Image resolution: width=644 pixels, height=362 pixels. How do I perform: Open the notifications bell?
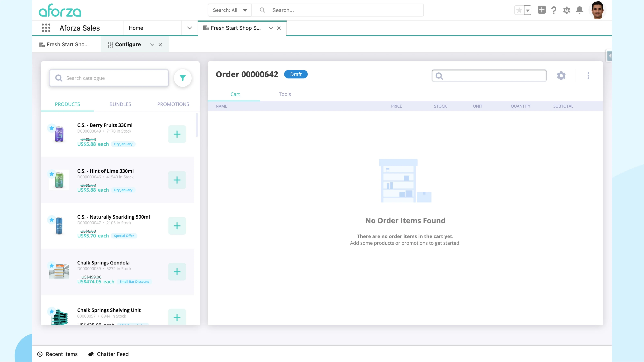coord(579,10)
